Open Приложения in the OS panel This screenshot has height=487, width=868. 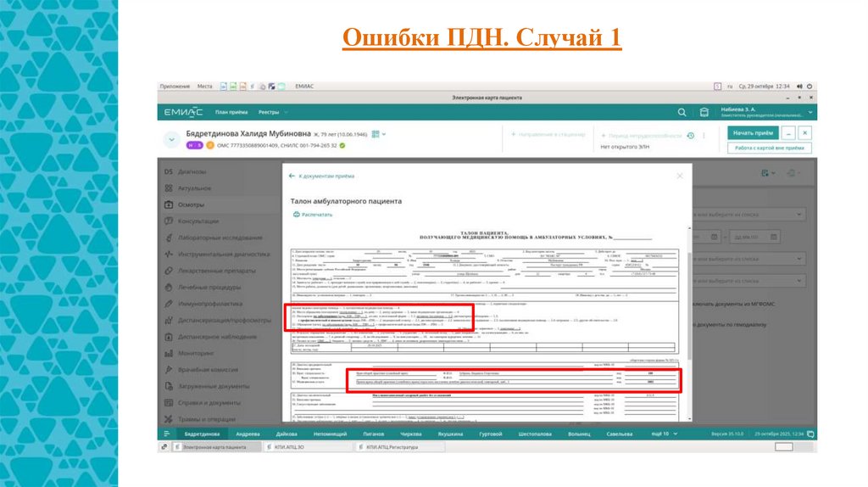(175, 87)
